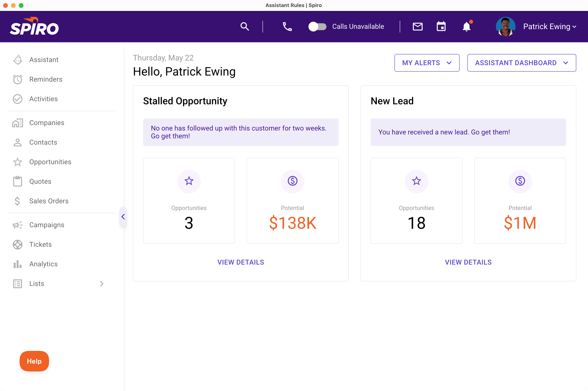Go to Quotes
588x391 pixels.
click(40, 182)
